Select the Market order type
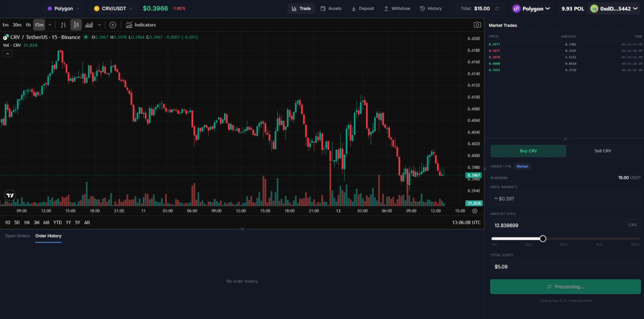The width and height of the screenshot is (644, 319). pos(522,166)
